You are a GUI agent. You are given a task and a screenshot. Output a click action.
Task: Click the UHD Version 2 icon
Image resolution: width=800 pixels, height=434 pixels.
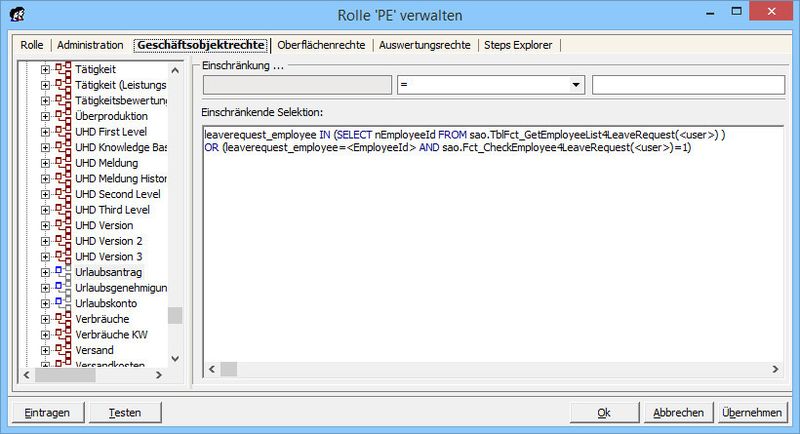pyautogui.click(x=63, y=241)
